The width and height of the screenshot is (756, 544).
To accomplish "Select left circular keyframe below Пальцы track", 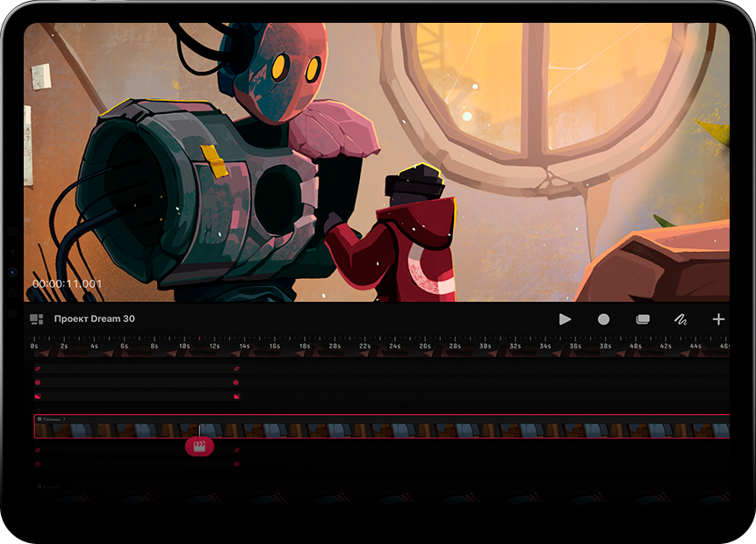I will pyautogui.click(x=38, y=464).
